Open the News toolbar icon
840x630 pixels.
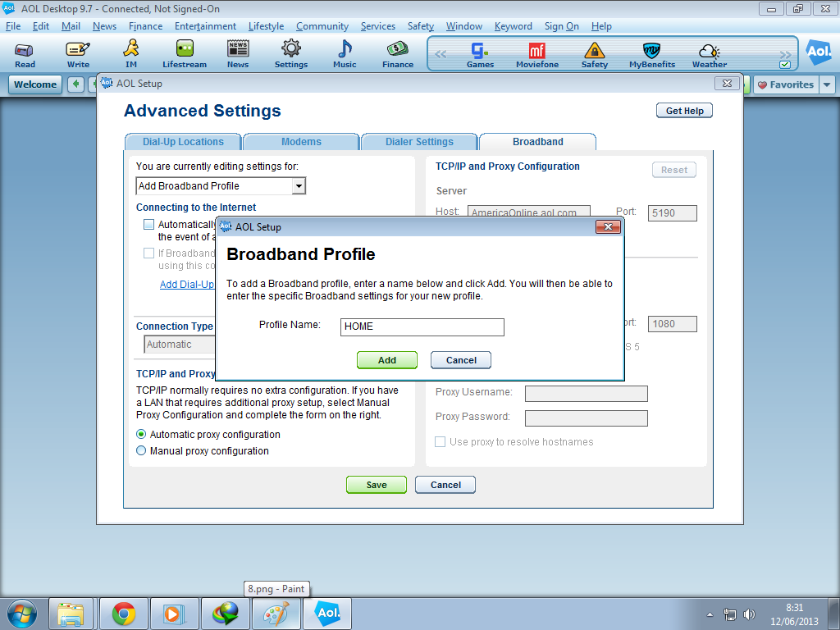238,55
